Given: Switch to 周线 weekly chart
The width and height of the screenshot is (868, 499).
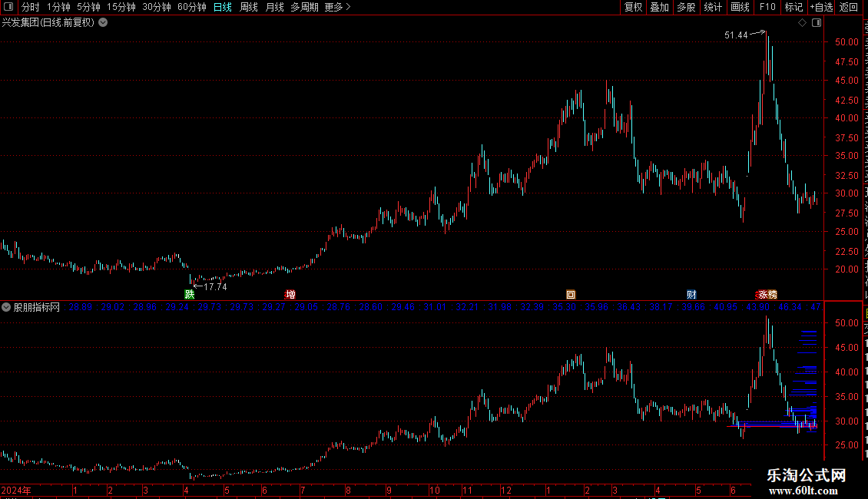Looking at the screenshot, I should tap(249, 7).
